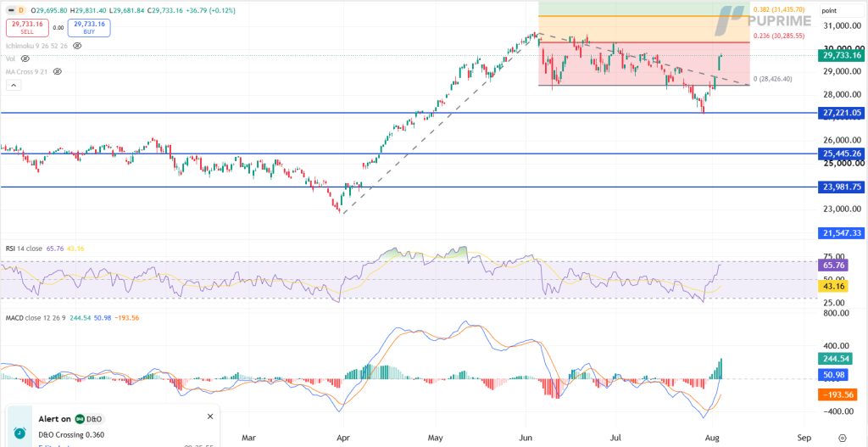This screenshot has height=447, width=868.
Task: Open the point unit selector
Action: (x=842, y=10)
